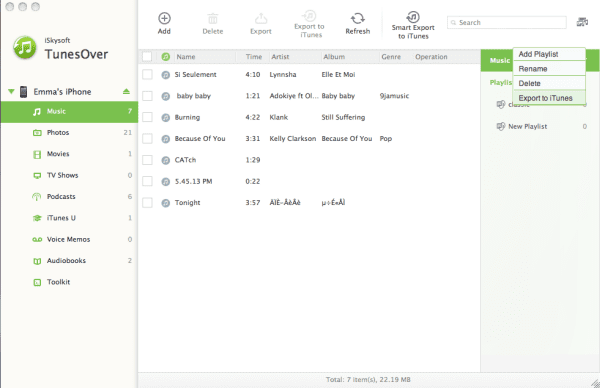Check the Si Seulement song checkbox
The image size is (600, 388).
click(147, 75)
